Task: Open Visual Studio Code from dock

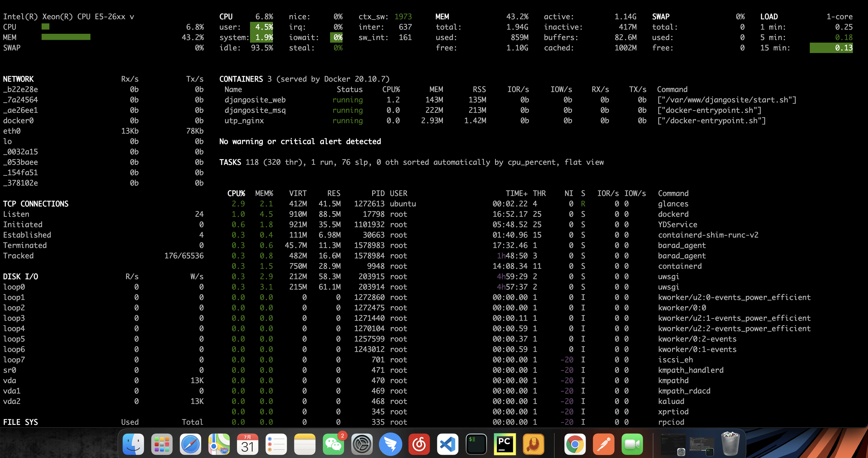Action: click(x=448, y=444)
